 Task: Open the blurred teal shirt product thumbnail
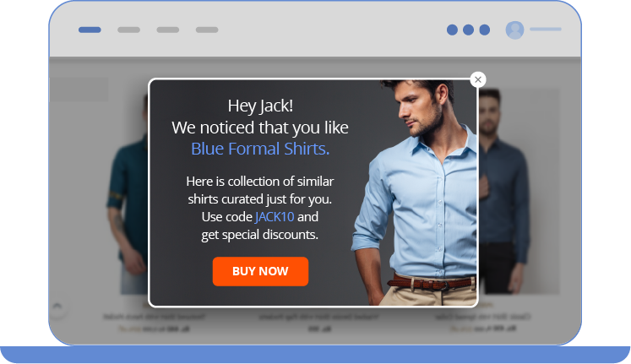click(128, 195)
